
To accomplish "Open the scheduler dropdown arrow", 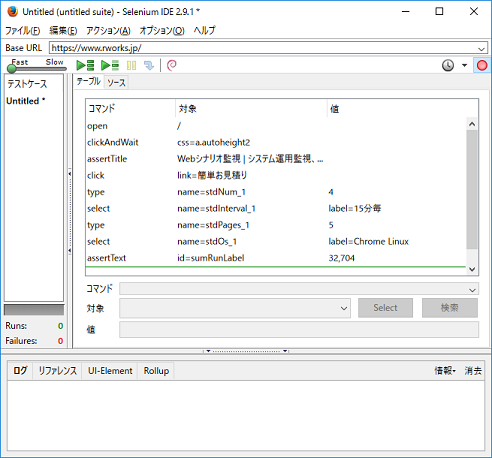I will pyautogui.click(x=464, y=65).
